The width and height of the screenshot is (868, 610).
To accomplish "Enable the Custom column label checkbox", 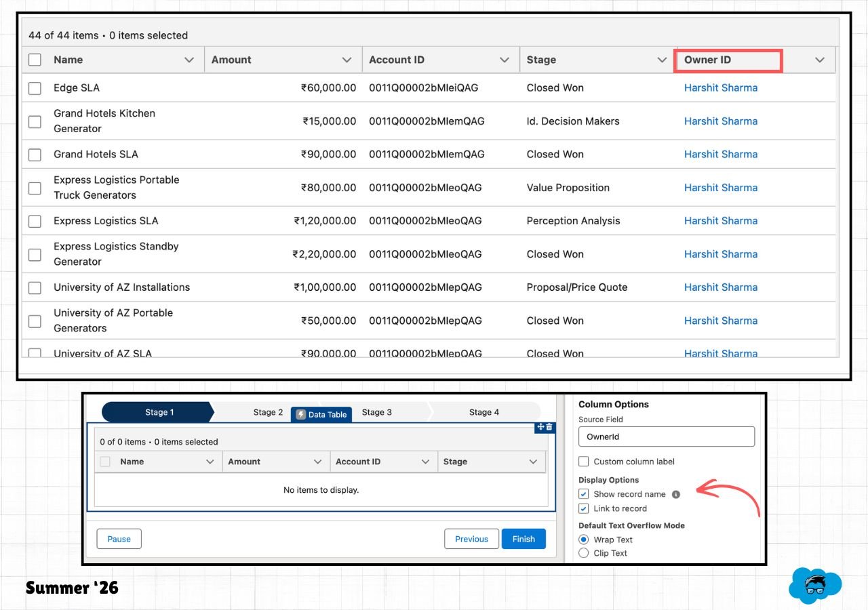I will [x=583, y=462].
